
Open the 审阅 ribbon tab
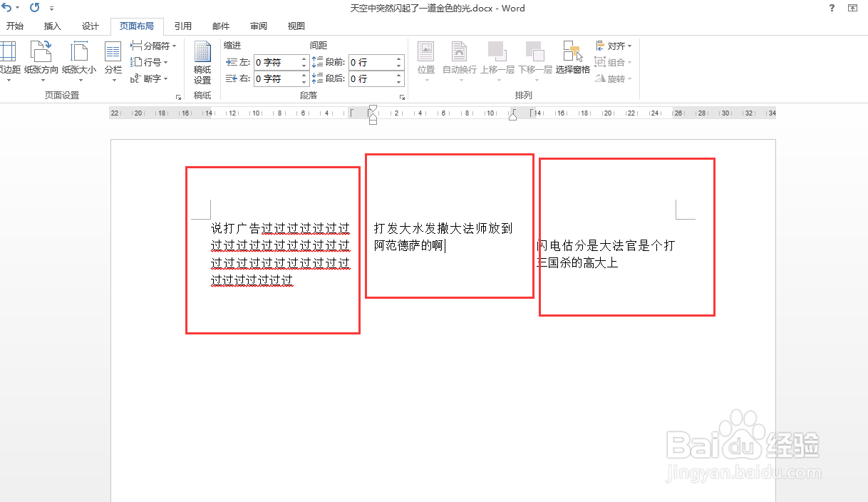pyautogui.click(x=258, y=26)
